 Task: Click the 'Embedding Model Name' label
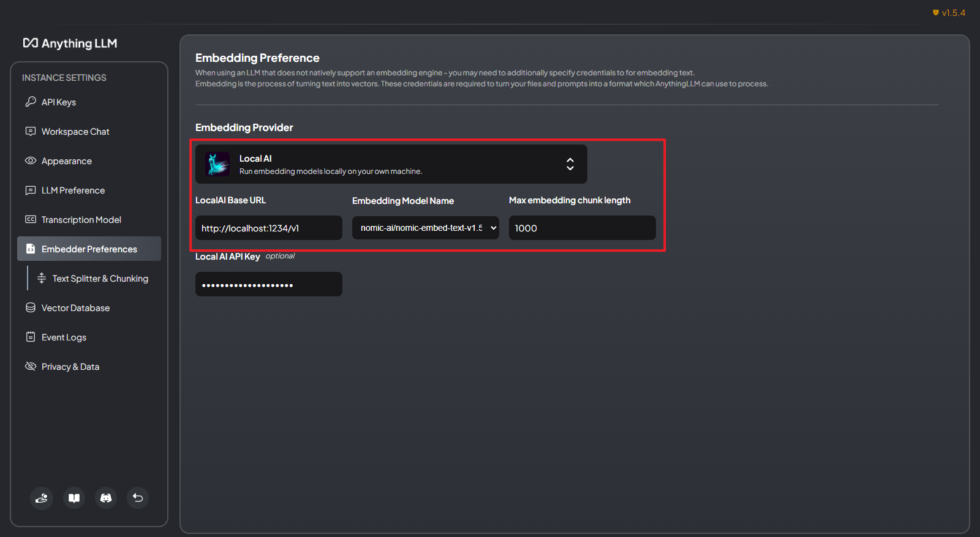coord(403,201)
